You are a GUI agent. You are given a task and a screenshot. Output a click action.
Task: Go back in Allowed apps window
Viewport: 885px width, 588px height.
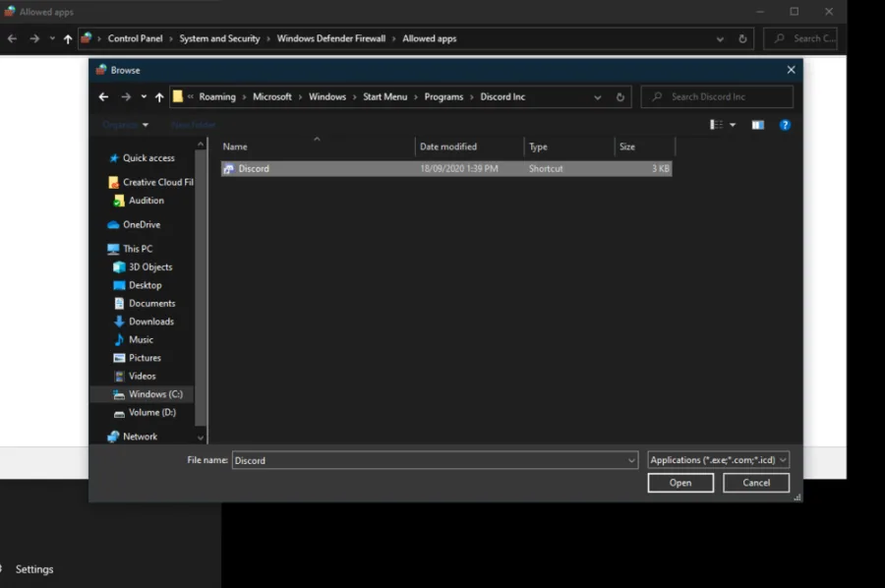pos(13,38)
